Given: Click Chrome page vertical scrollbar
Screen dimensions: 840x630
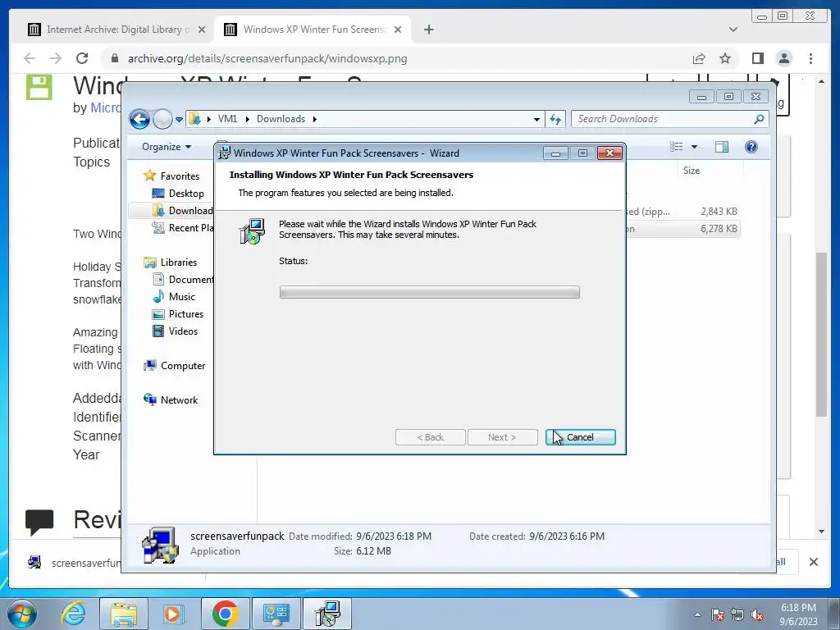Looking at the screenshot, I should pyautogui.click(x=821, y=333).
